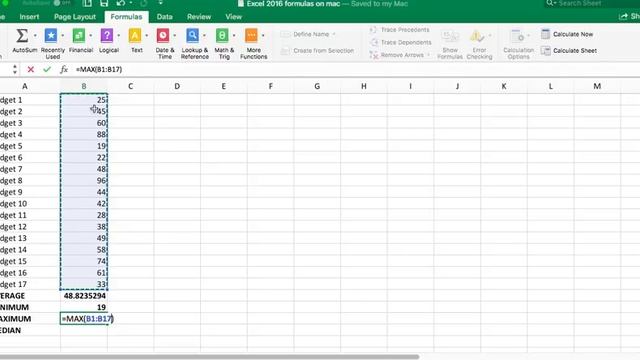Click the Error Checking icon
The image size is (640, 360).
(x=477, y=36)
